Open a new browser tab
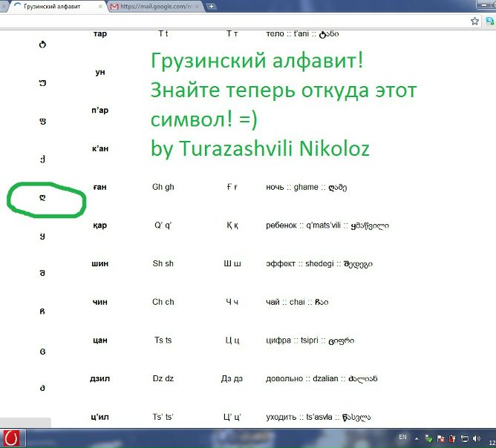Viewport: 496px width, 448px height. (x=212, y=6)
